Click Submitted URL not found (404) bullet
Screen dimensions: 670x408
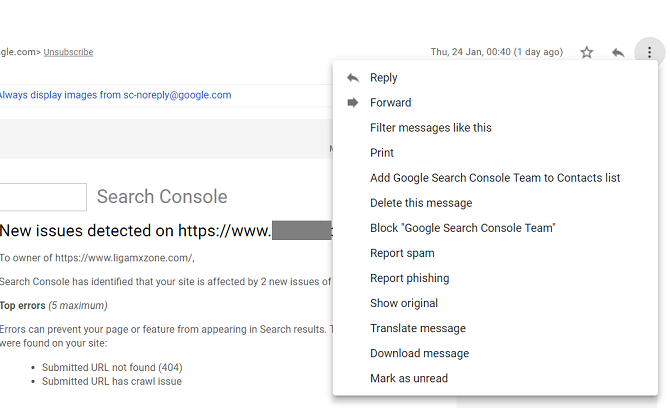pos(112,367)
